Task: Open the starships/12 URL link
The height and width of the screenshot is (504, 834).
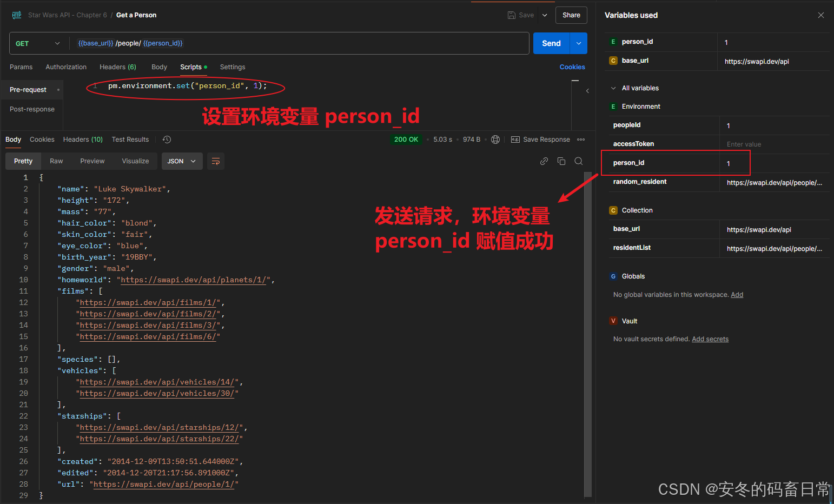Action: point(160,428)
